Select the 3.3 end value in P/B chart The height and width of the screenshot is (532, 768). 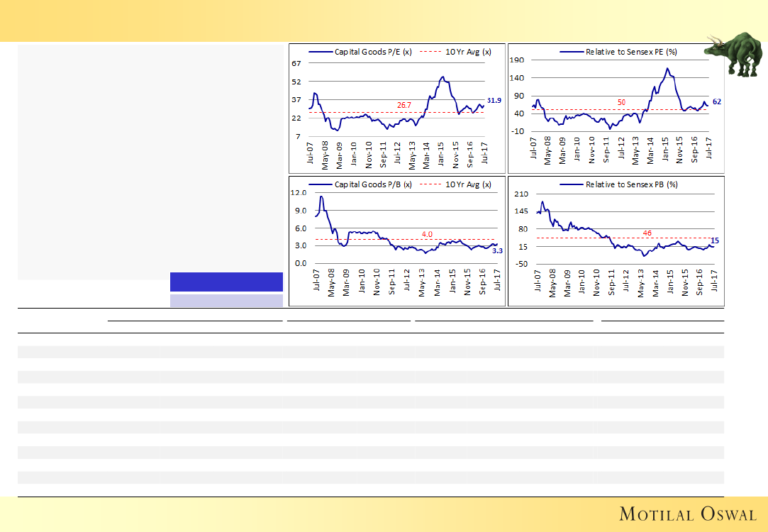coord(497,251)
